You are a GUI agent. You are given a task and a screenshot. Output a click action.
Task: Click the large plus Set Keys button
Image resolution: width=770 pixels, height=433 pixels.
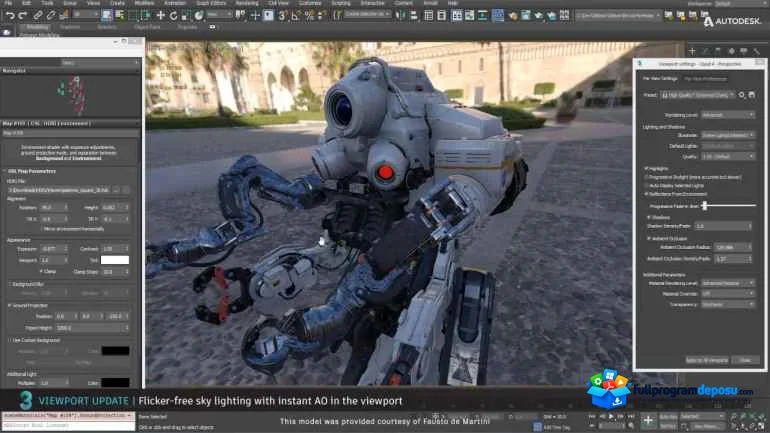(648, 420)
